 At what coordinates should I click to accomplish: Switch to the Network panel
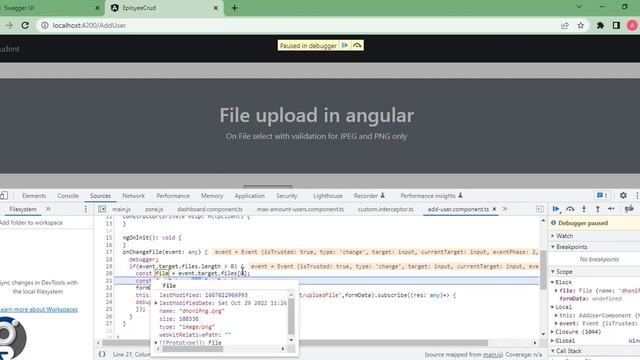coord(133,196)
